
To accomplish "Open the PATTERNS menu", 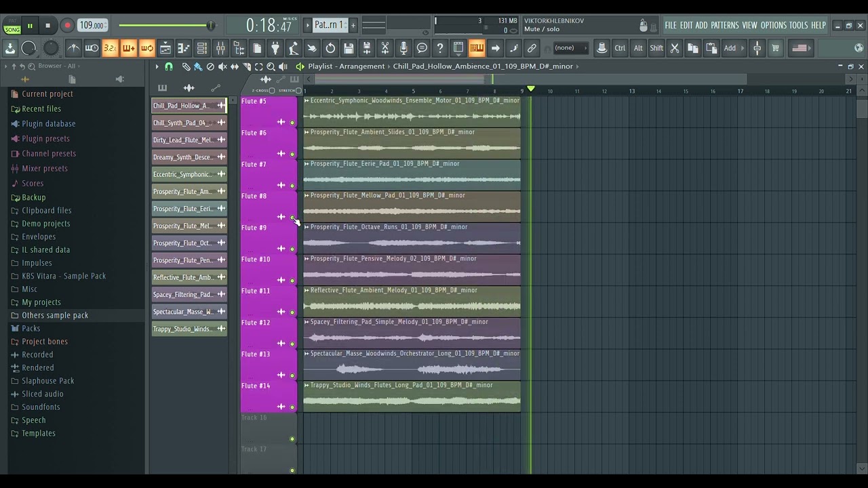I will [724, 25].
